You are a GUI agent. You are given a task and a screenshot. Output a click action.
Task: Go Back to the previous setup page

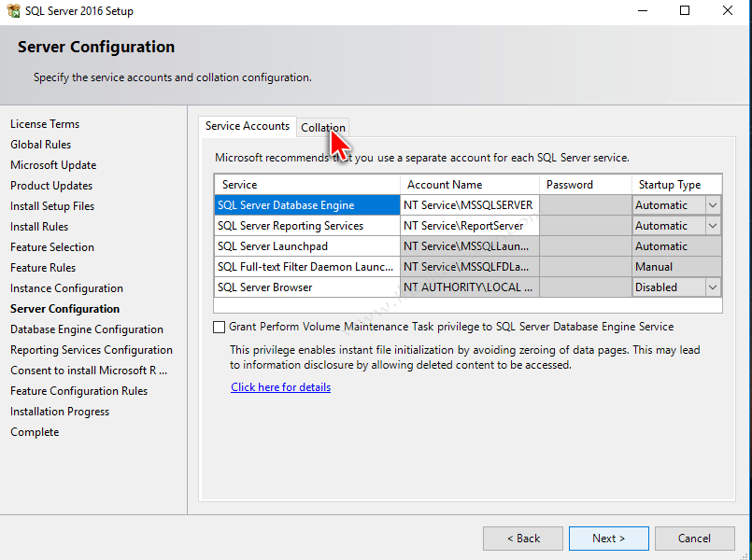[x=523, y=539]
